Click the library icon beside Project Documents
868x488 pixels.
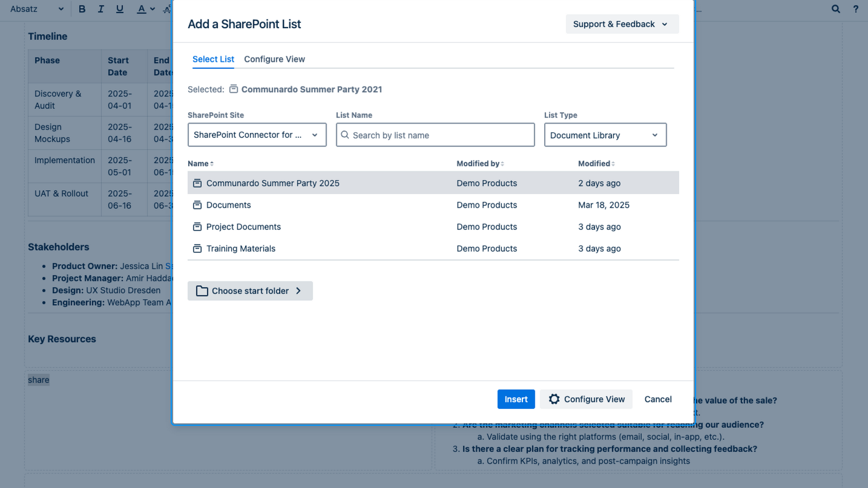197,227
